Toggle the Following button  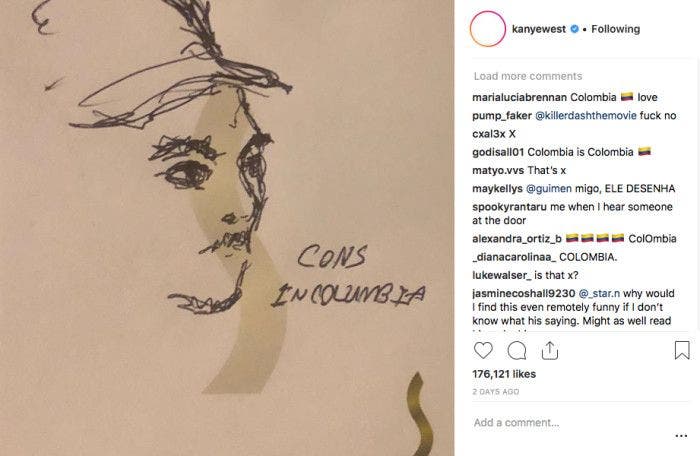coord(615,29)
